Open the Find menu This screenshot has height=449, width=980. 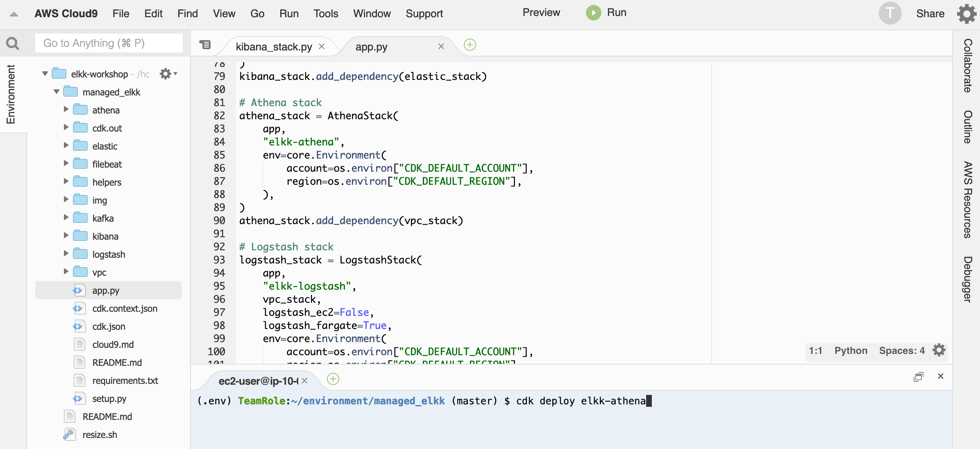[x=188, y=14]
